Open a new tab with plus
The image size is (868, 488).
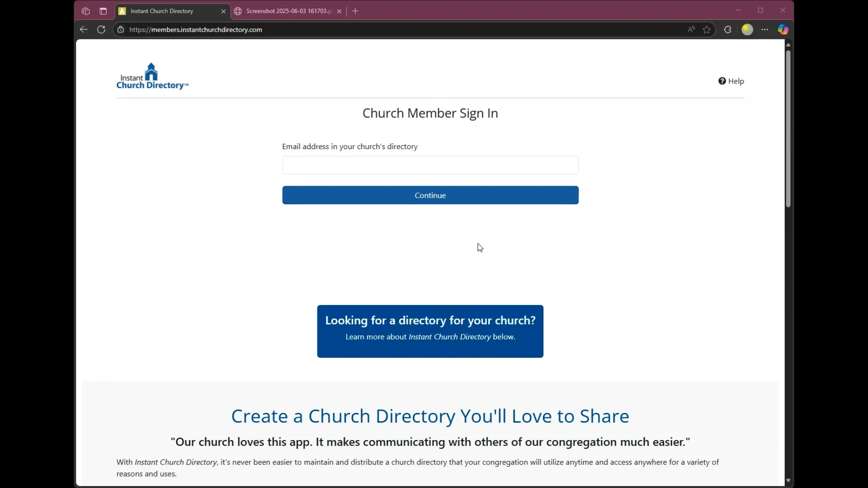click(355, 11)
